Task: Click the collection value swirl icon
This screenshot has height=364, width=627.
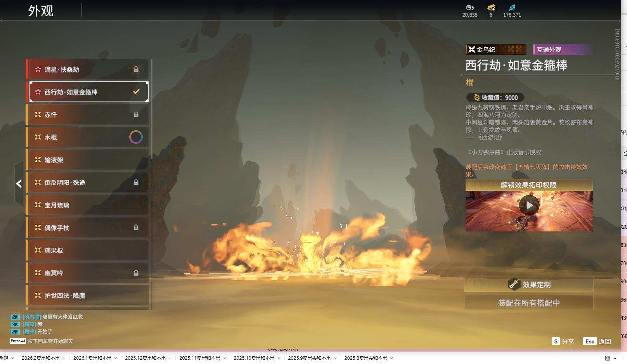Action: [476, 98]
